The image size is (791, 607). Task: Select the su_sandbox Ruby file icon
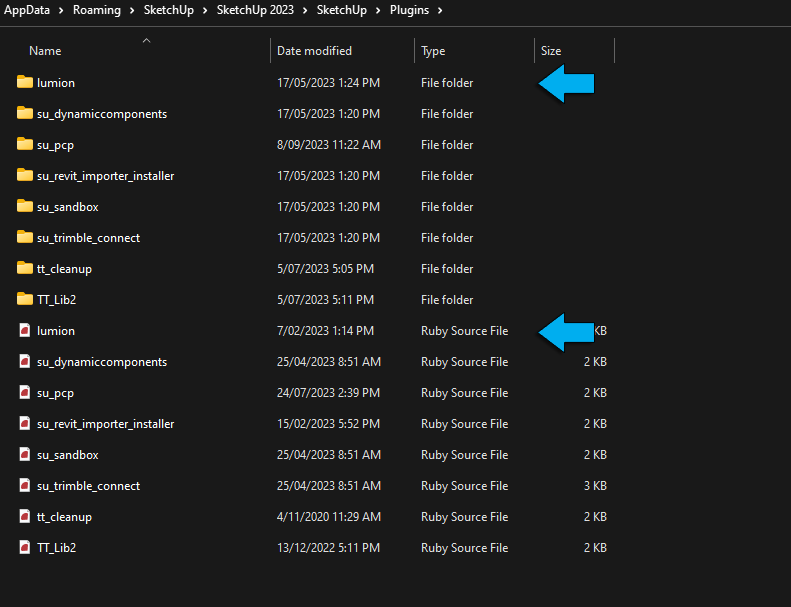(x=25, y=454)
